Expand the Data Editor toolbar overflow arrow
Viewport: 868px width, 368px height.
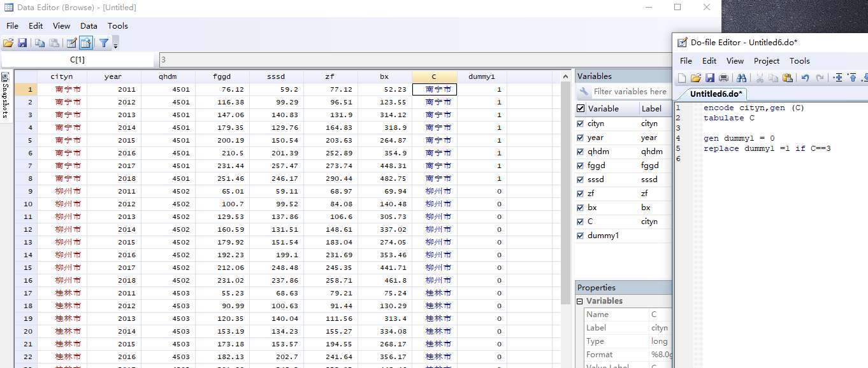pyautogui.click(x=115, y=44)
